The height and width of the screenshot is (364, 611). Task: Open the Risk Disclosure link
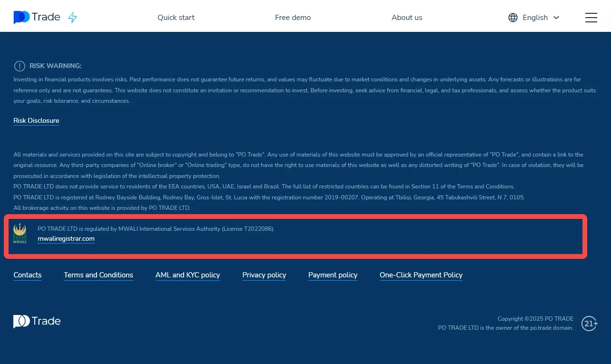click(x=36, y=121)
